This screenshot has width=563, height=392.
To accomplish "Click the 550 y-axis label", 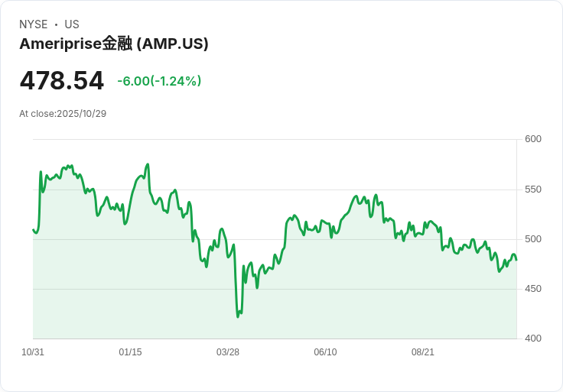I will click(533, 190).
